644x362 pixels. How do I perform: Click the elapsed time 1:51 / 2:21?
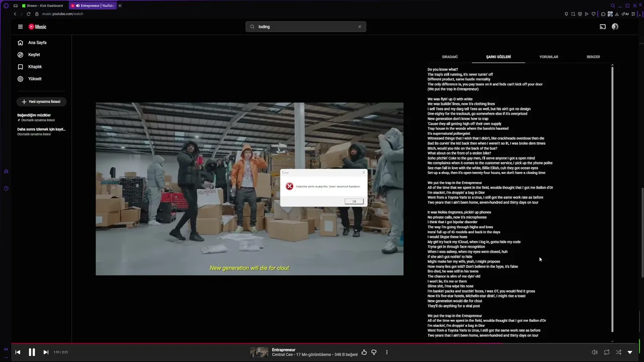(60, 352)
